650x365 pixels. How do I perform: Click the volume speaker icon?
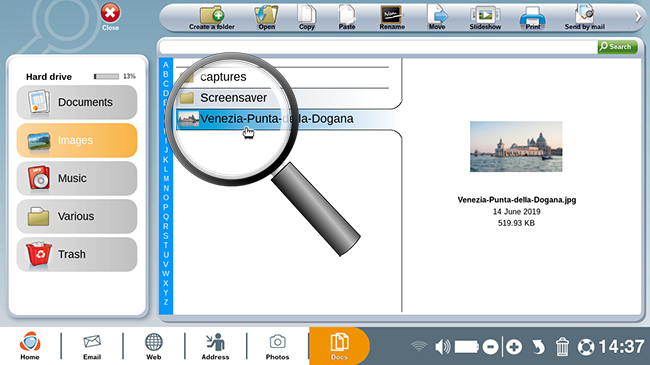click(443, 346)
